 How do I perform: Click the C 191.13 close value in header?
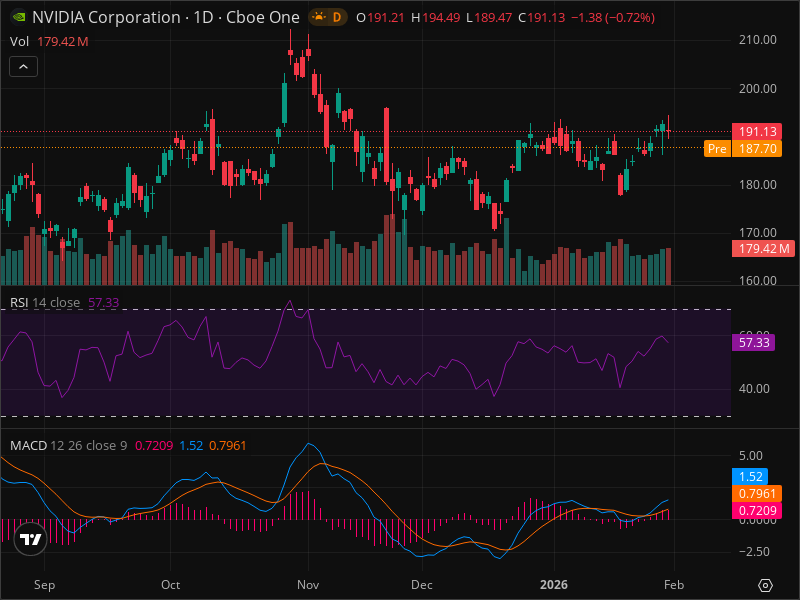coord(541,18)
